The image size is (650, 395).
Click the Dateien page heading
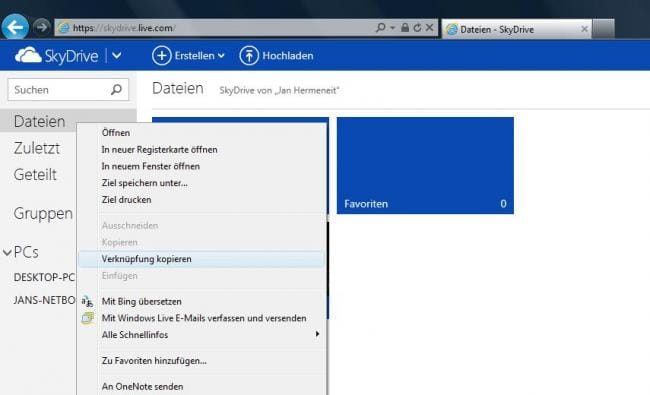tap(177, 88)
